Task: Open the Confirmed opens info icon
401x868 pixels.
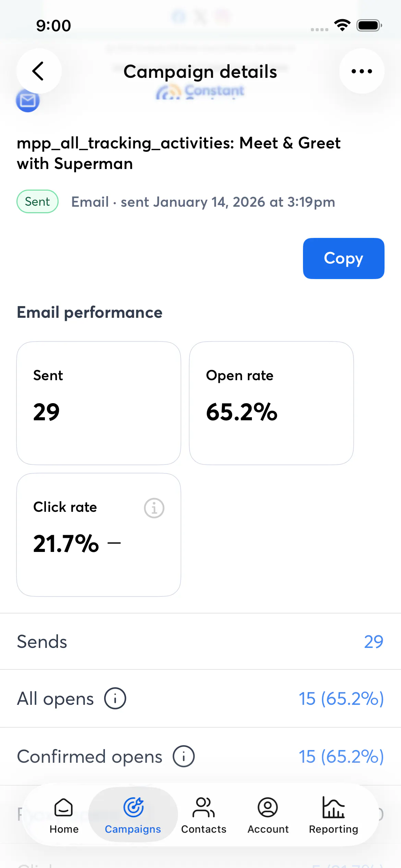Action: click(184, 756)
